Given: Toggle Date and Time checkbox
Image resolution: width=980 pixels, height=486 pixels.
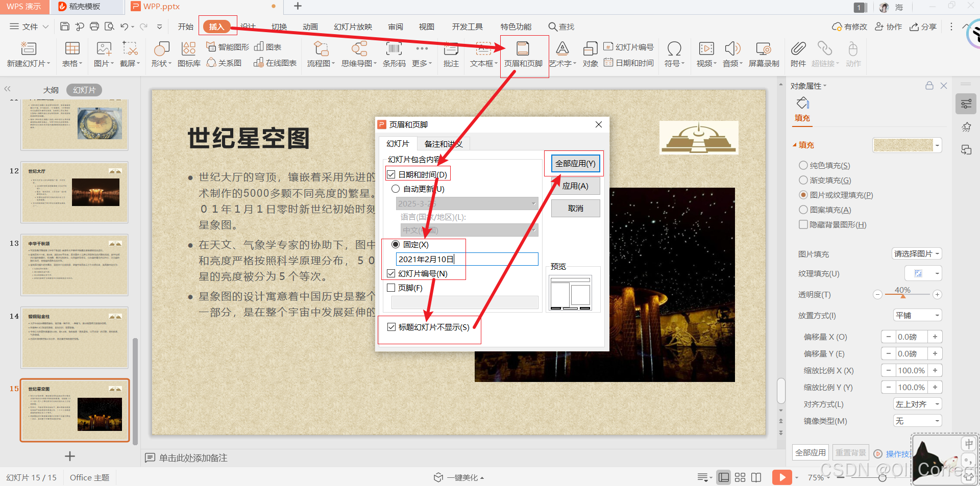Looking at the screenshot, I should 391,174.
